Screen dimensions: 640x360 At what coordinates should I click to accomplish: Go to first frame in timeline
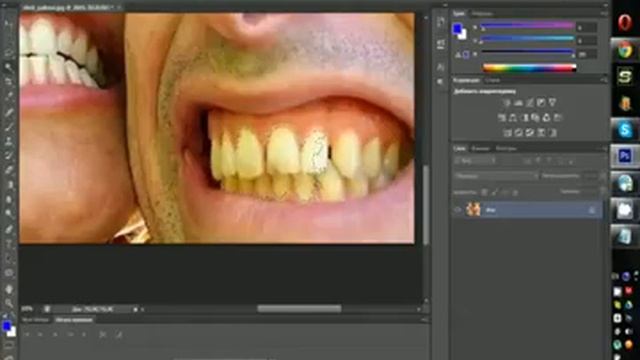(27, 334)
